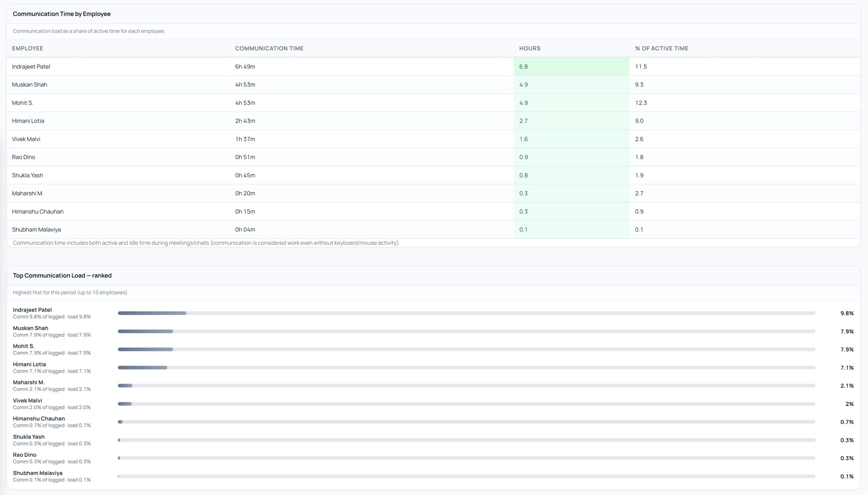Screen dimensions: 868x495
Task: Click Himanshu Chauhan's 0h 15m time cell
Action: [x=245, y=211]
